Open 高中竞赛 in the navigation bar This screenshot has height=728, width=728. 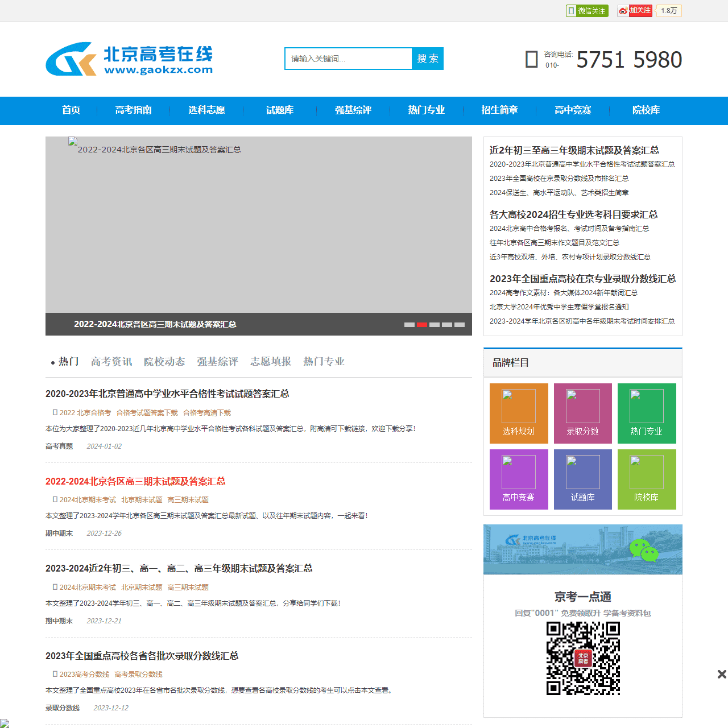[573, 110]
